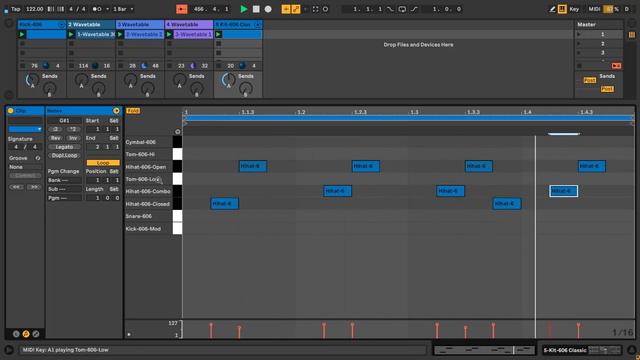Select the 2 Wavetable track header

[91, 24]
